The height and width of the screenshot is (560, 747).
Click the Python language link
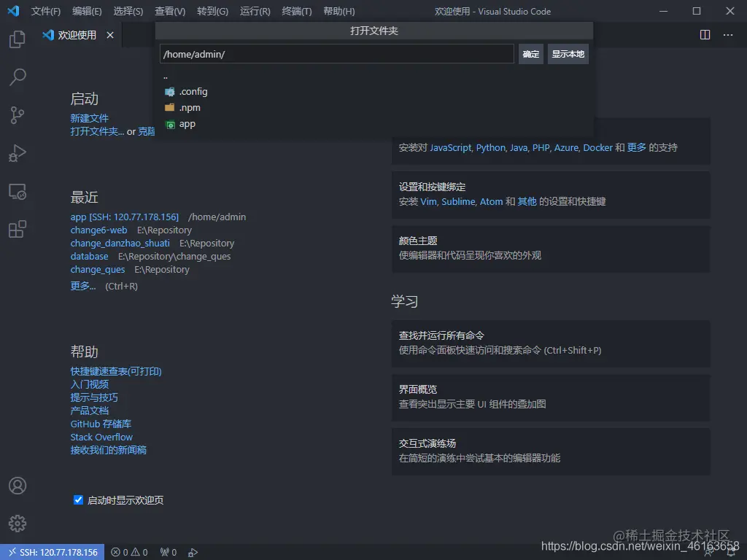[x=490, y=147]
